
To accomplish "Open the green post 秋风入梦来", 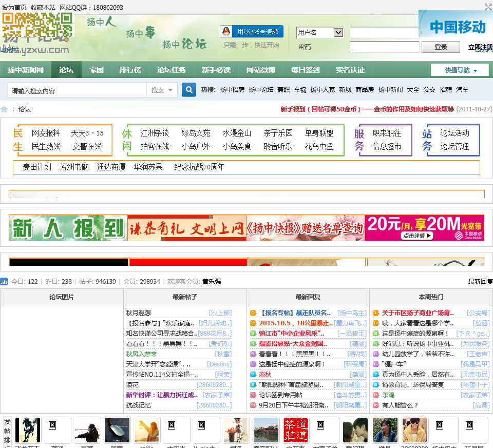I will [142, 354].
